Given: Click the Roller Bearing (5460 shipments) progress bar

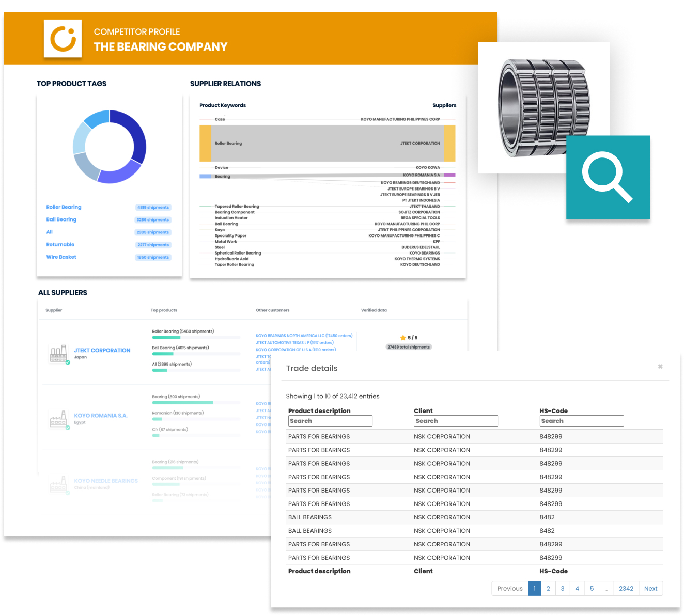Looking at the screenshot, I should tap(196, 337).
